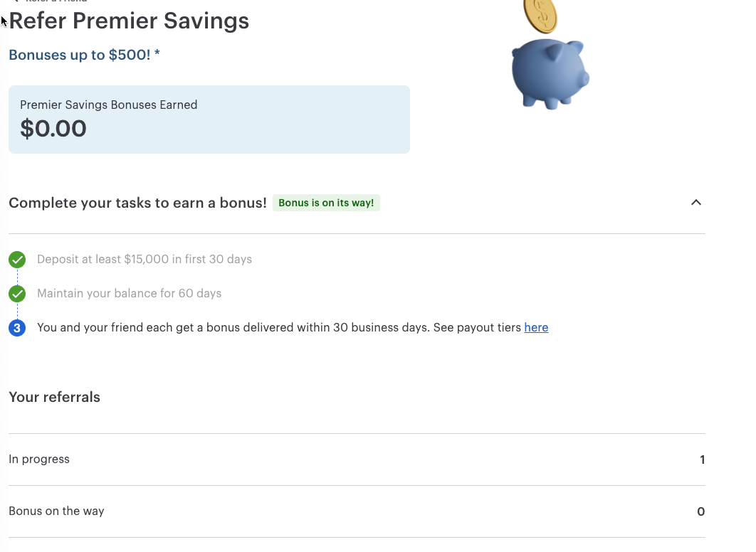The width and height of the screenshot is (756, 552).
Task: Open the payout tiers 'here' link
Action: pos(536,327)
